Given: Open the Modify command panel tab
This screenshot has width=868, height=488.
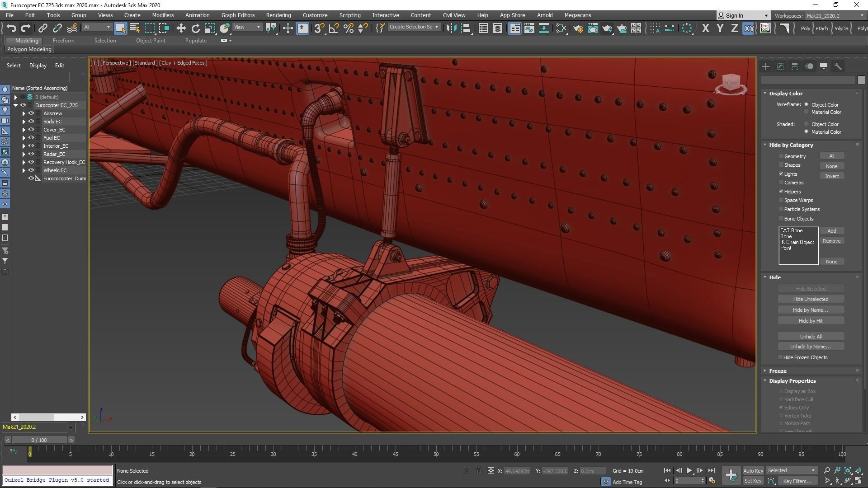Looking at the screenshot, I should 780,66.
